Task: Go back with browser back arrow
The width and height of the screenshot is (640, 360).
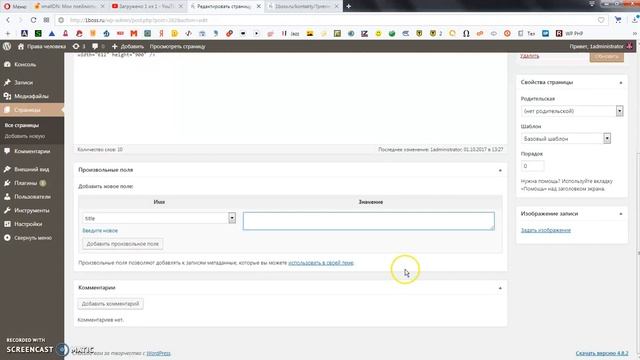Action: tap(8, 20)
